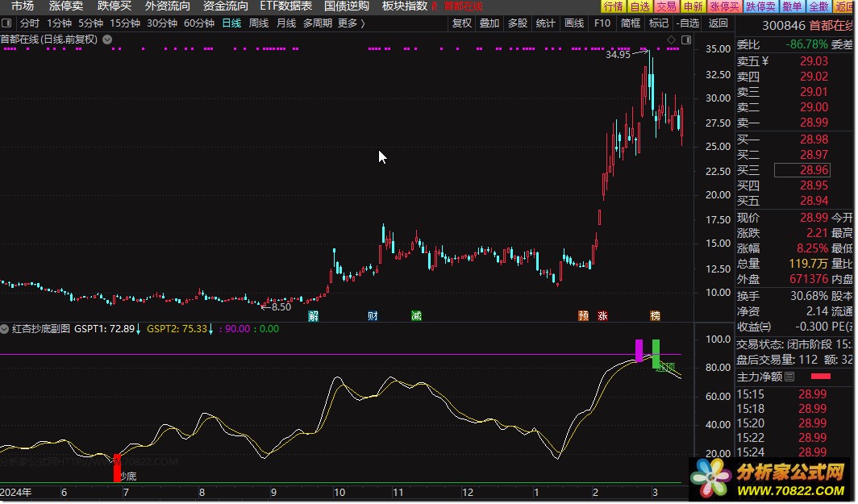The image size is (858, 504).
Task: Switch to the 月线 monthly period
Action: pos(286,23)
